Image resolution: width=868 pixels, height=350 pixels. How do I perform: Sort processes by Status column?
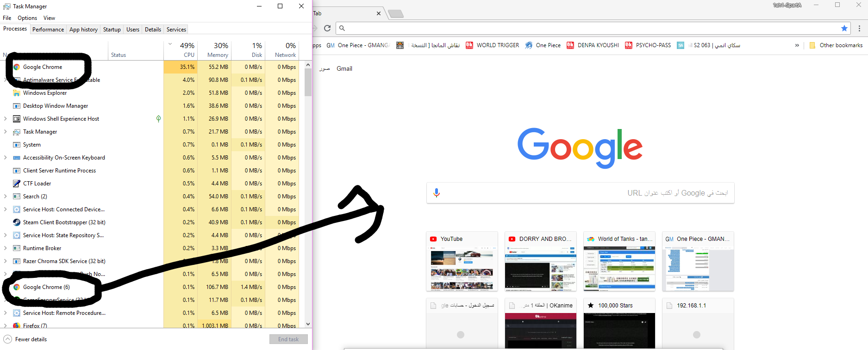tap(136, 50)
